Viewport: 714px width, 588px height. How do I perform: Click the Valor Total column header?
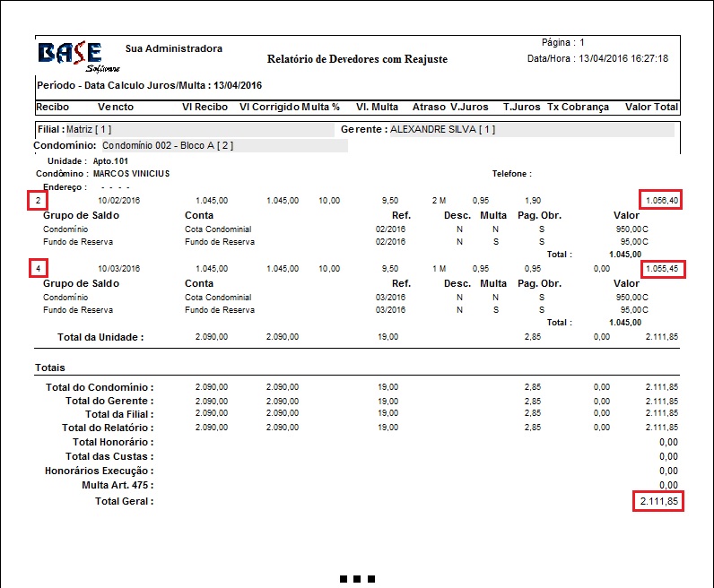click(651, 107)
